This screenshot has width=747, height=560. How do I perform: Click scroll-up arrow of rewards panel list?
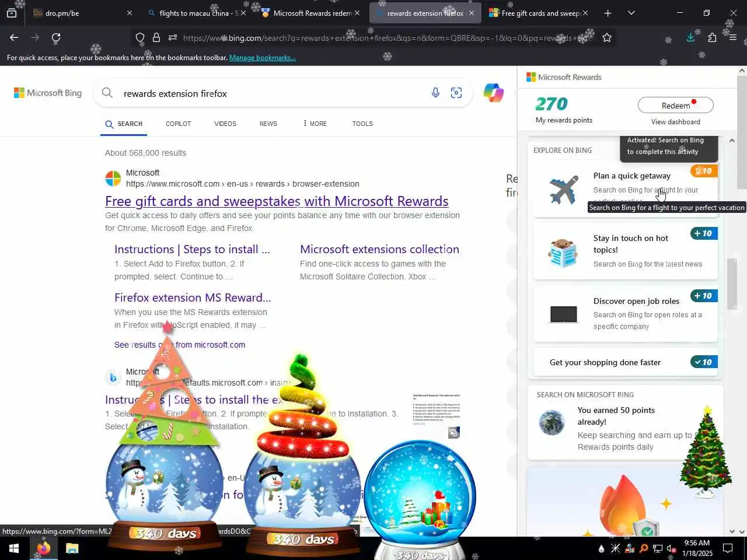click(732, 141)
